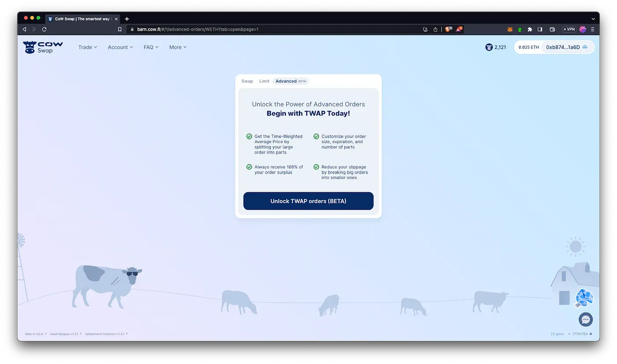Close the CoW Swap browser tab
This screenshot has height=364, width=617.
pos(116,19)
